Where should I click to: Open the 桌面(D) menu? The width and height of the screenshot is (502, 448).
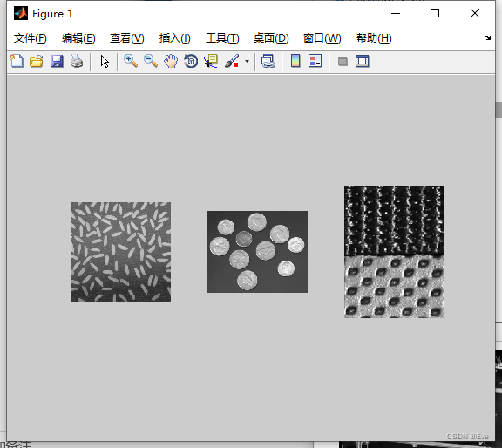(271, 38)
